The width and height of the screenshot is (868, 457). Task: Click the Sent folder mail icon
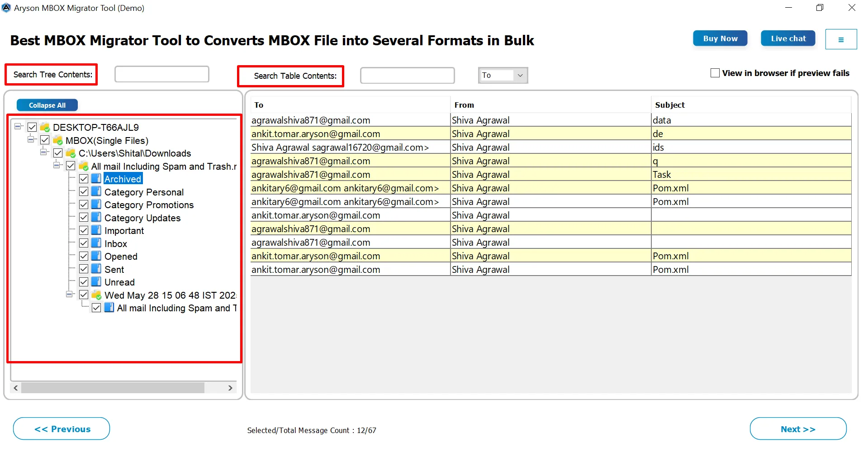(x=96, y=269)
